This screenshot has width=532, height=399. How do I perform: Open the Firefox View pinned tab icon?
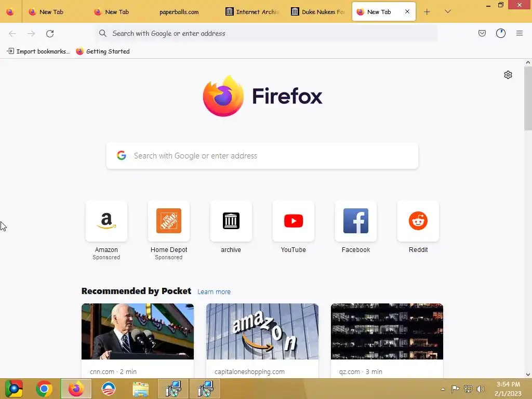(10, 12)
